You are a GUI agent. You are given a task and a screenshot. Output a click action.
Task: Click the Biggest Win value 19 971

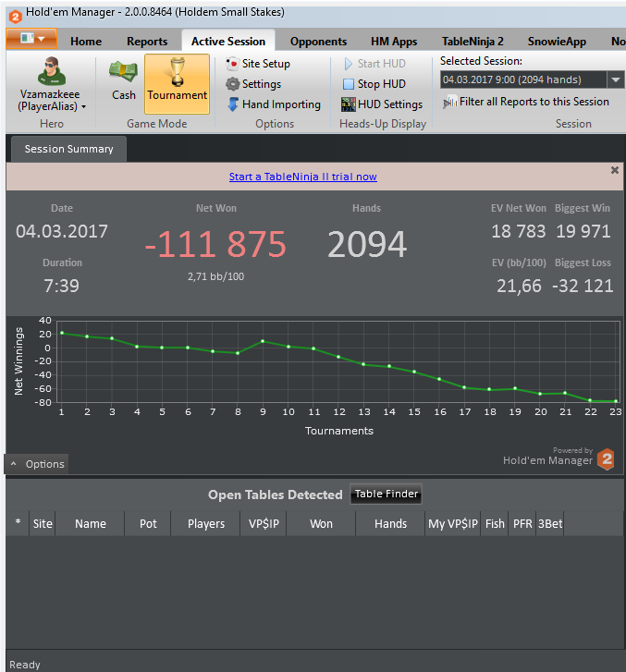click(583, 231)
